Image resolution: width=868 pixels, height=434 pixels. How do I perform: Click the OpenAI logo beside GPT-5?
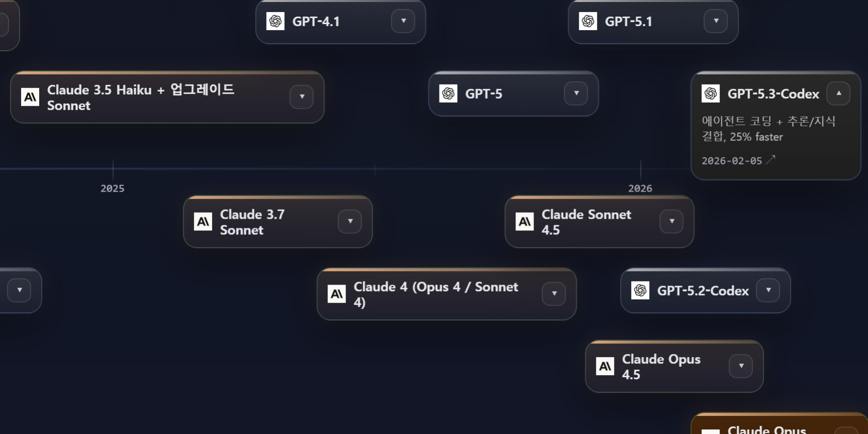coord(448,94)
